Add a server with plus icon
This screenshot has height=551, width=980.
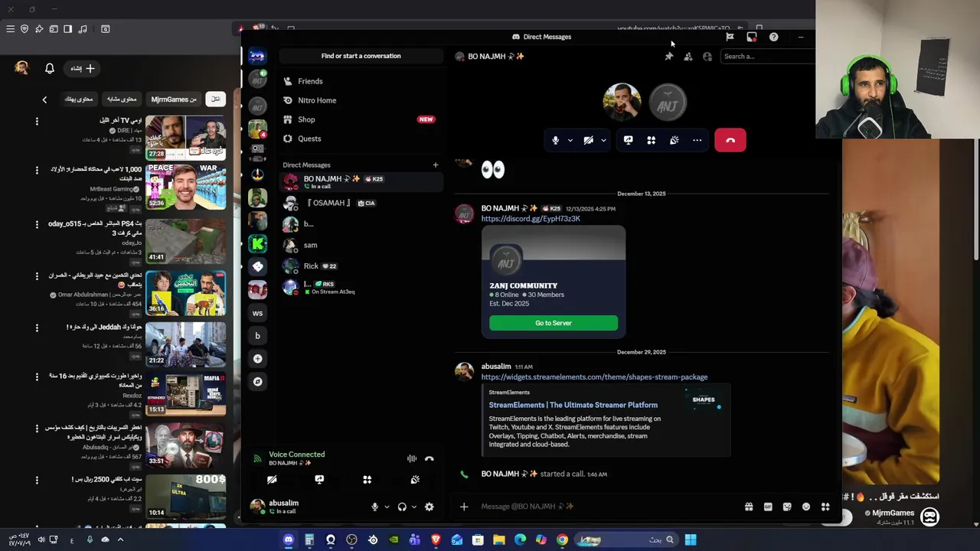(258, 359)
